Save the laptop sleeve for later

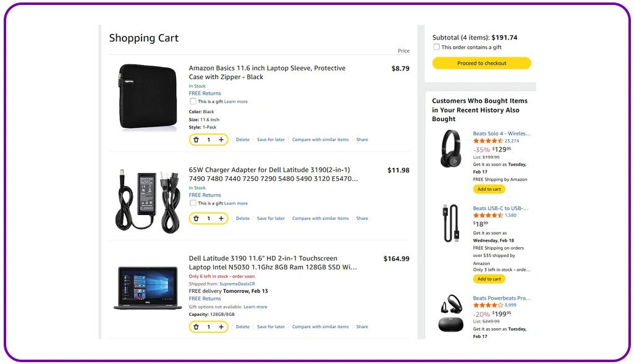click(x=271, y=139)
